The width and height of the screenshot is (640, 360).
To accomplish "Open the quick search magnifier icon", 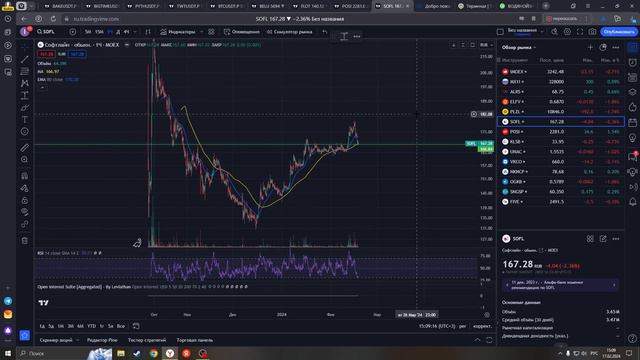I will (x=554, y=31).
